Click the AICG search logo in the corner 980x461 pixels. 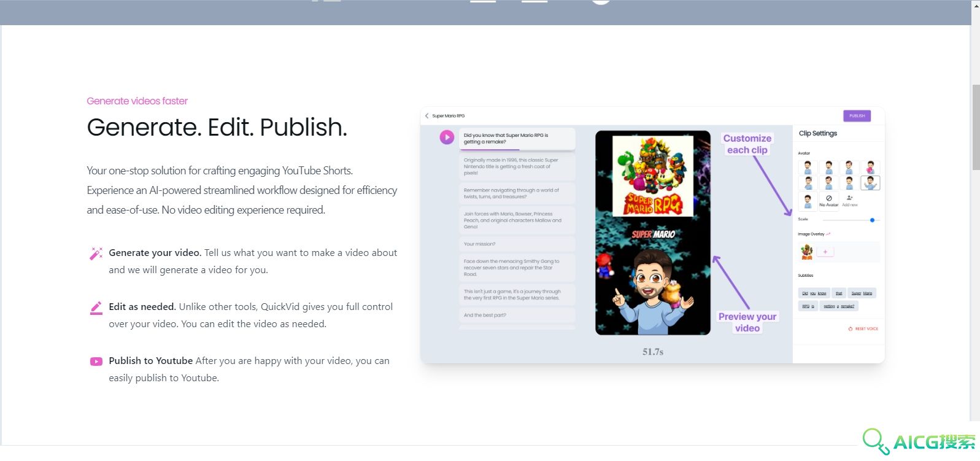click(919, 441)
